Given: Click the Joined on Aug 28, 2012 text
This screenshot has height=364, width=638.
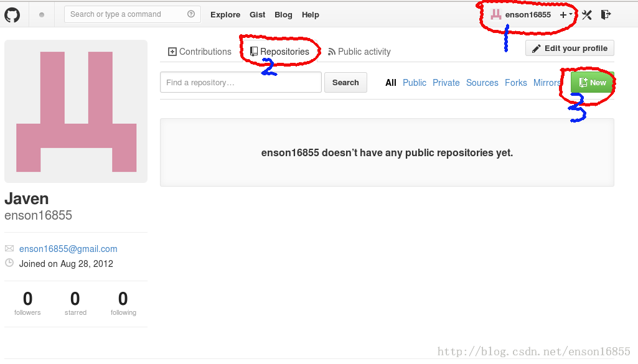Looking at the screenshot, I should click(x=67, y=264).
